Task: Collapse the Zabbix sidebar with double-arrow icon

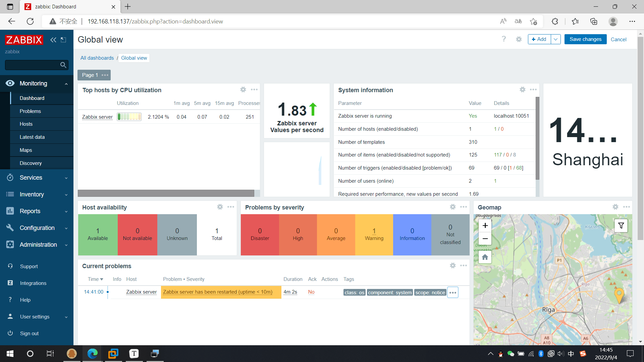Action: 53,40
